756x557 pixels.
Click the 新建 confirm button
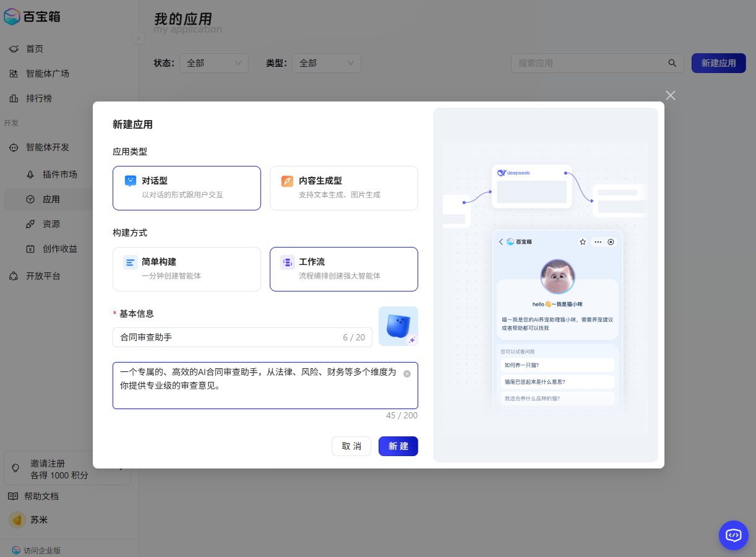coord(398,446)
